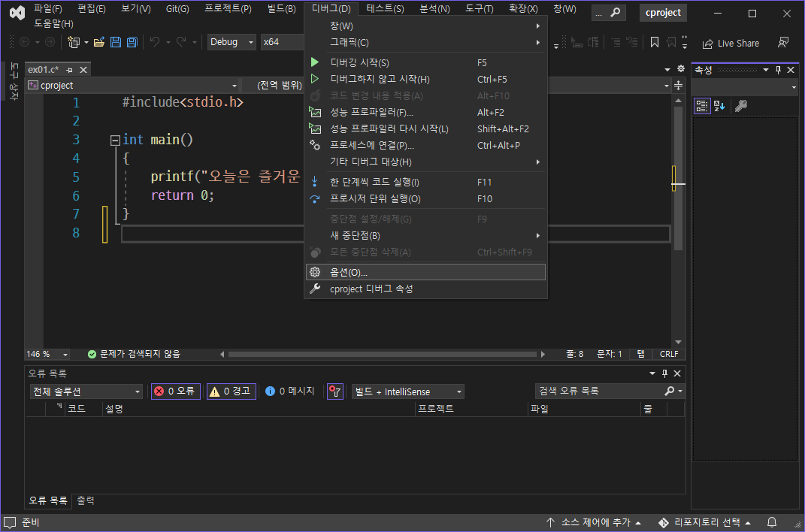Screen dimensions: 805x532
Task: Click the notifications bell icon
Action: point(772,522)
